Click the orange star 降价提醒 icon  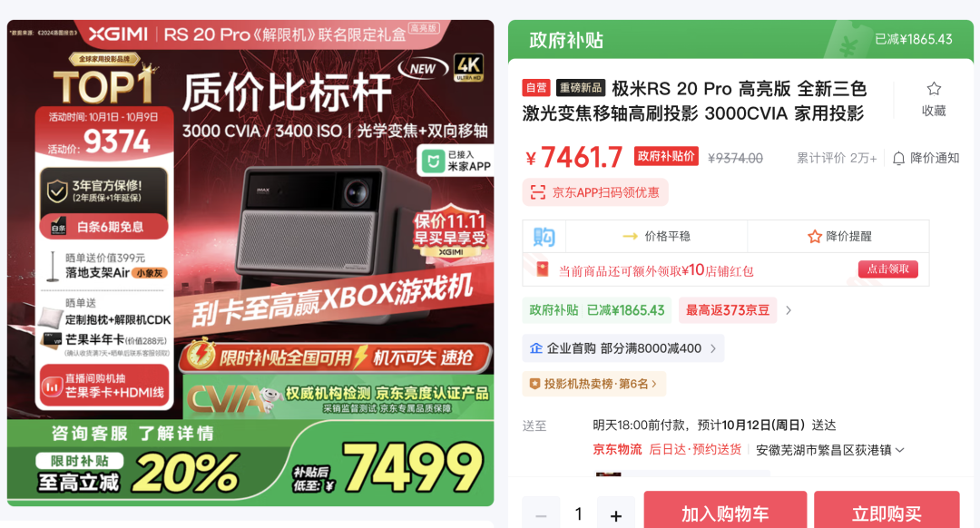coord(814,236)
